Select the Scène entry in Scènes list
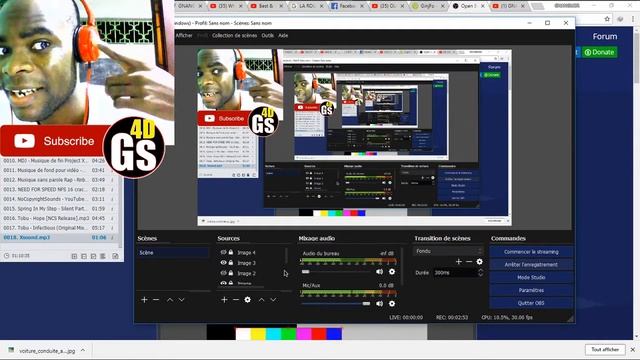640x360 pixels. tap(173, 253)
